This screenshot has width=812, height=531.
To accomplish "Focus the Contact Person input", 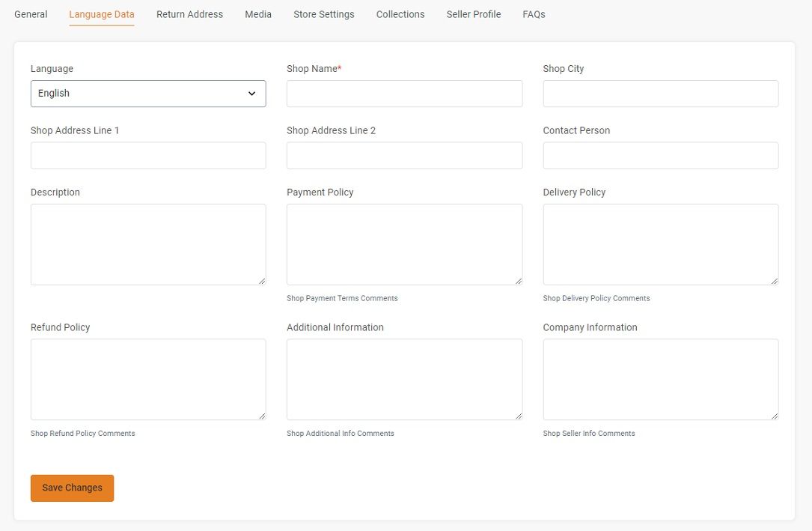I will coord(660,156).
